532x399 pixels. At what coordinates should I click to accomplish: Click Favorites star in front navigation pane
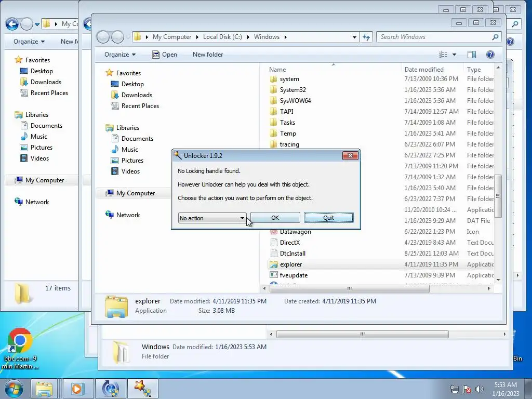click(109, 73)
